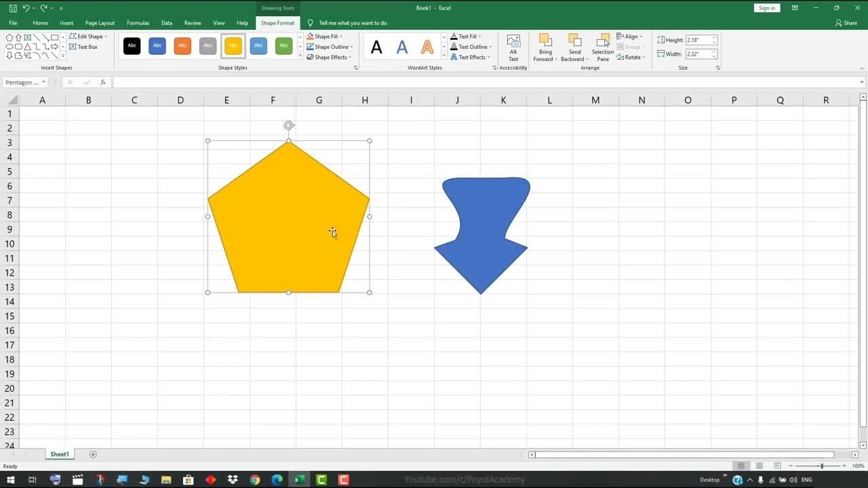Screen dimensions: 868x488
Task: Apply the orange Abc shape style
Action: click(x=182, y=46)
